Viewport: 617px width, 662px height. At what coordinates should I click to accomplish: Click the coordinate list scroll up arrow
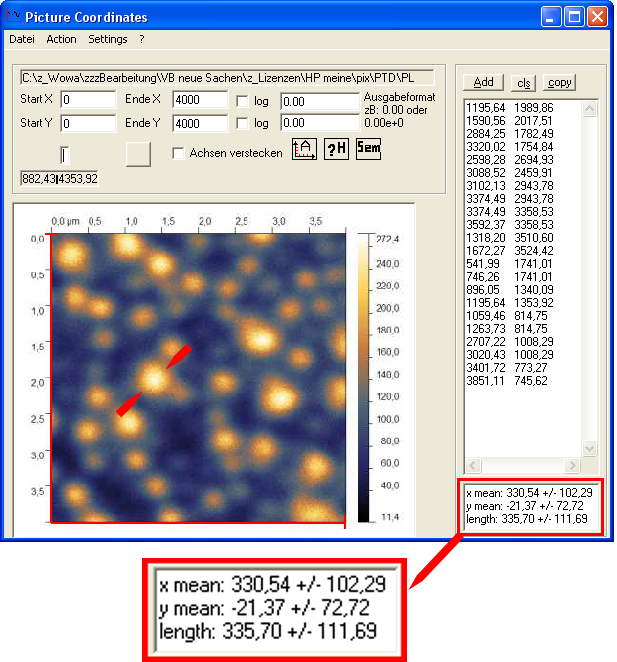coord(590,109)
